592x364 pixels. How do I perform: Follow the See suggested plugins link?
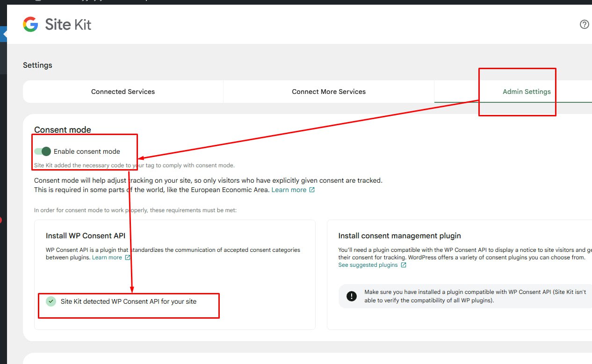tap(368, 265)
